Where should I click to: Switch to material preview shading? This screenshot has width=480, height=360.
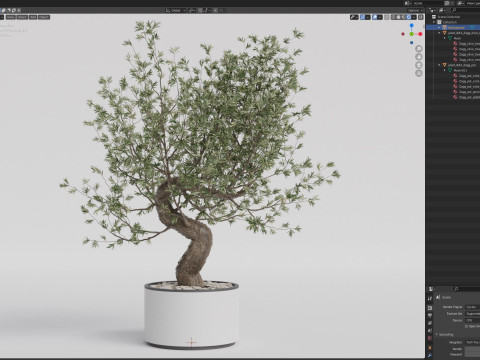click(404, 17)
